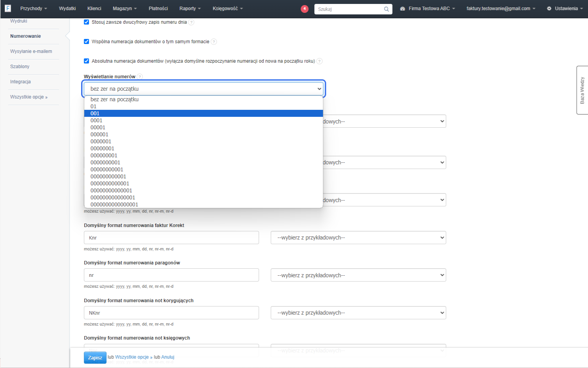Click the NKnr format input field
Image resolution: width=588 pixels, height=368 pixels.
[171, 313]
